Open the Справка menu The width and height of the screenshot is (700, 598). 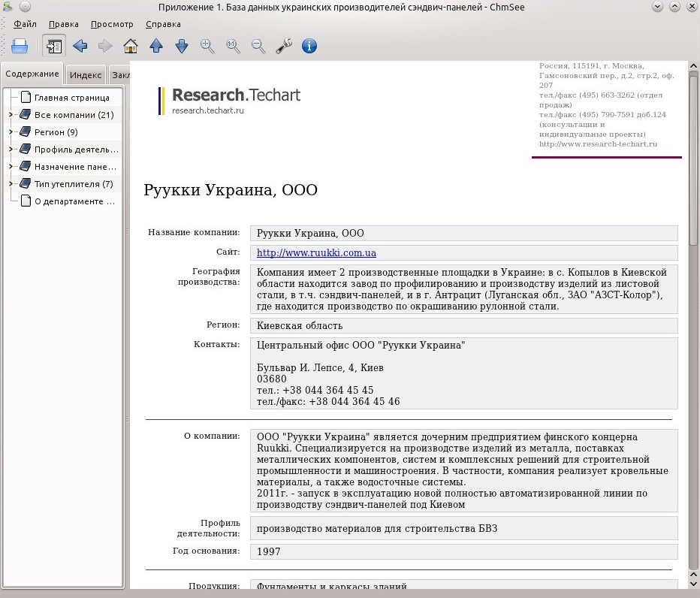pos(163,24)
